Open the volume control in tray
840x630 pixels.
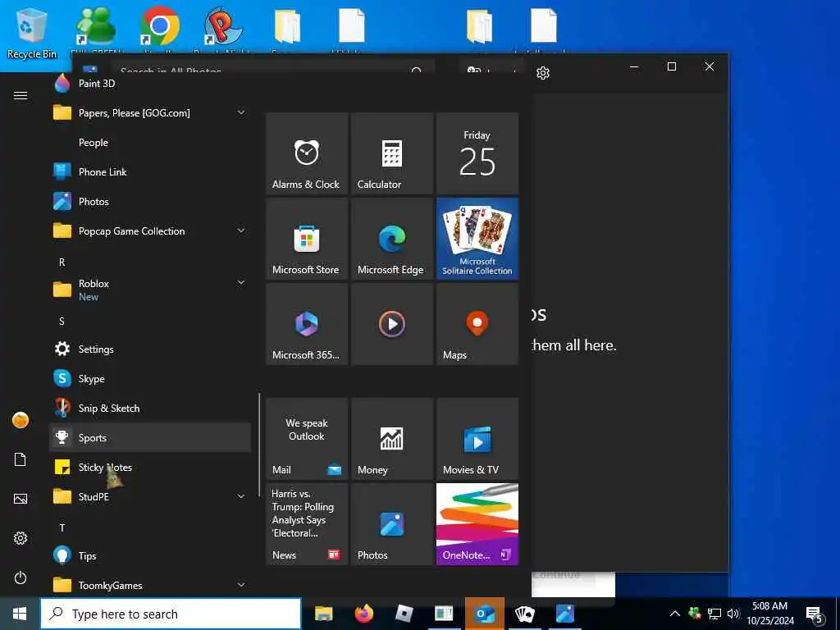[x=733, y=614]
